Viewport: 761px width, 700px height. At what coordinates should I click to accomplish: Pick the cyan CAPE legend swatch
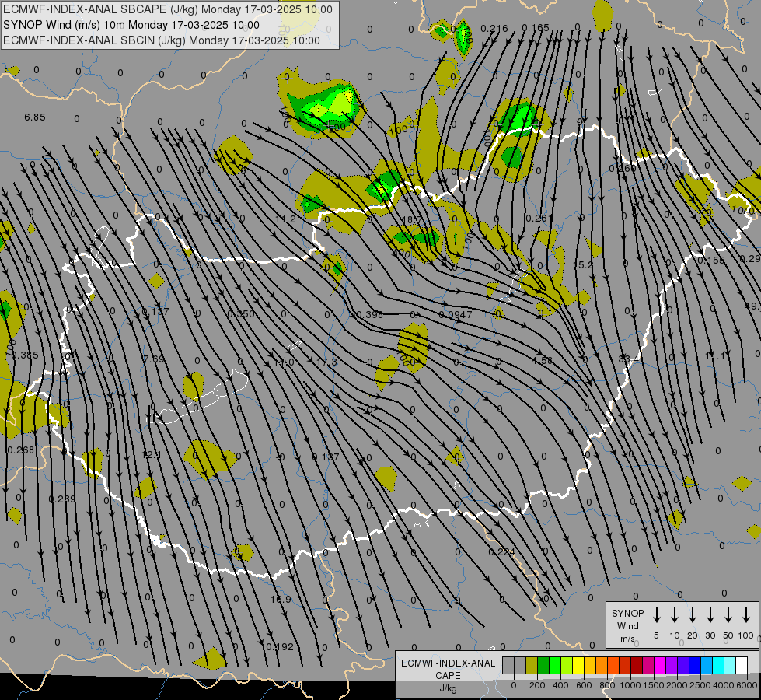(718, 665)
